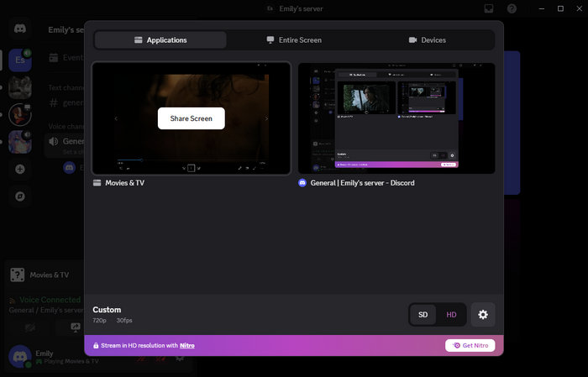Image resolution: width=588 pixels, height=377 pixels.
Task: Click the Get Nitro button
Action: [470, 346]
